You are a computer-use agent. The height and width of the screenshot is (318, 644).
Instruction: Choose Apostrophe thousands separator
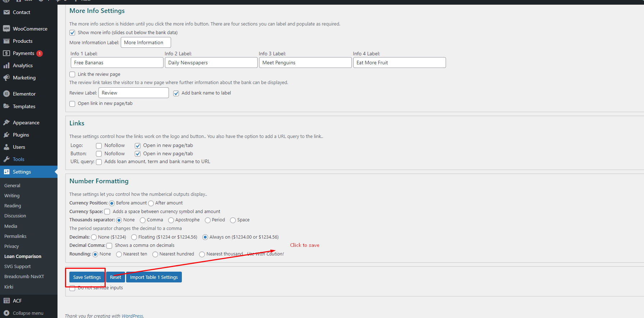pyautogui.click(x=171, y=220)
